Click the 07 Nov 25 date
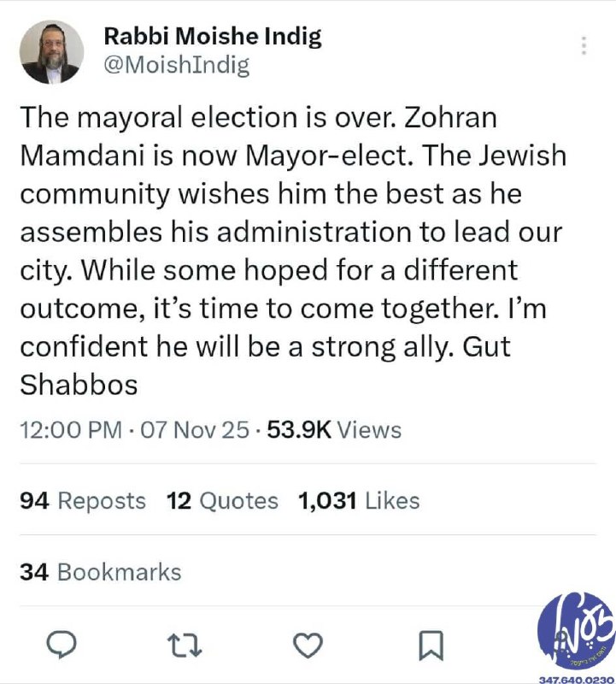Image resolution: width=616 pixels, height=684 pixels. point(193,429)
